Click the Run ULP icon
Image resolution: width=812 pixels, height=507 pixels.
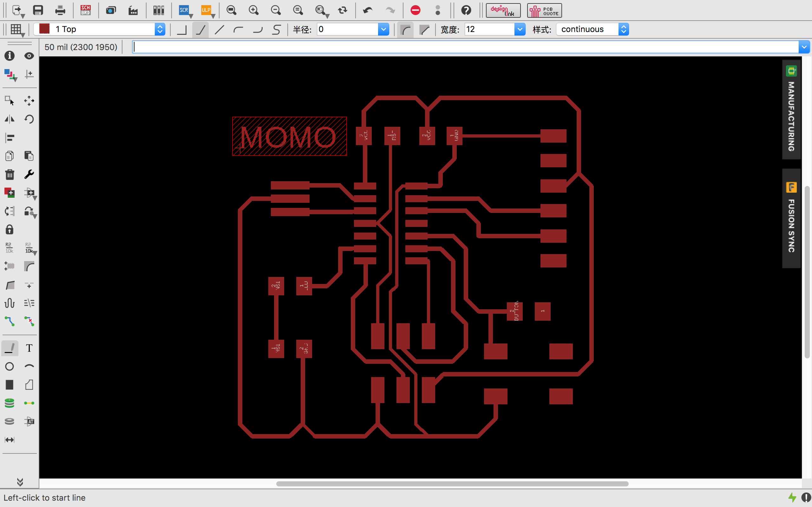[x=206, y=10]
